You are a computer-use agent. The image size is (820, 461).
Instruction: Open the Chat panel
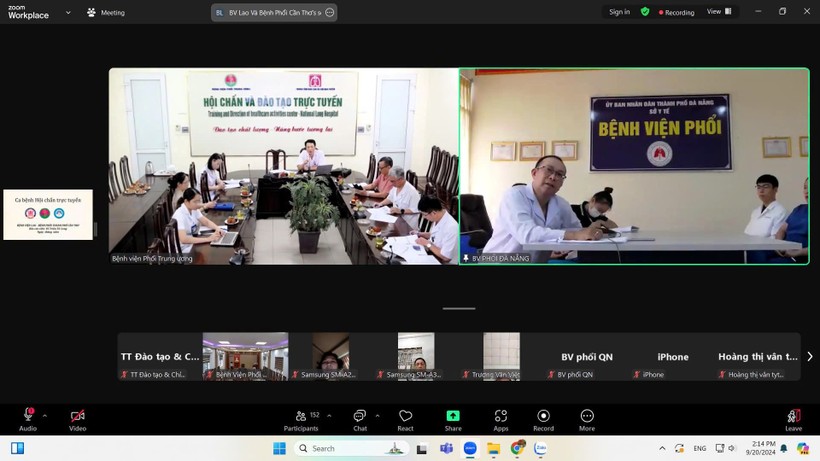[359, 419]
